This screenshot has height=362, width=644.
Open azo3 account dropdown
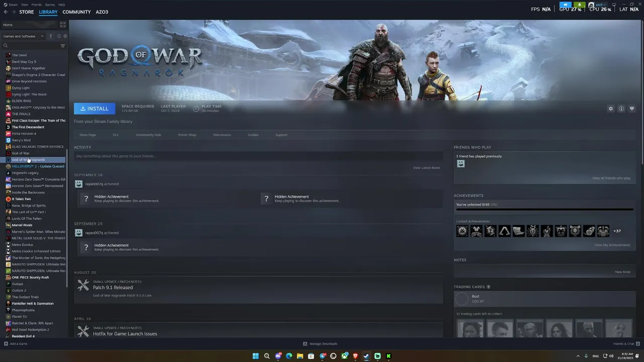[x=598, y=5]
